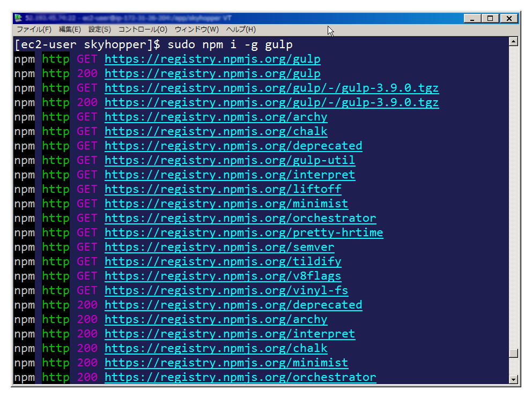Click the window title bar text
This screenshot has width=532, height=398.
tap(128, 18)
